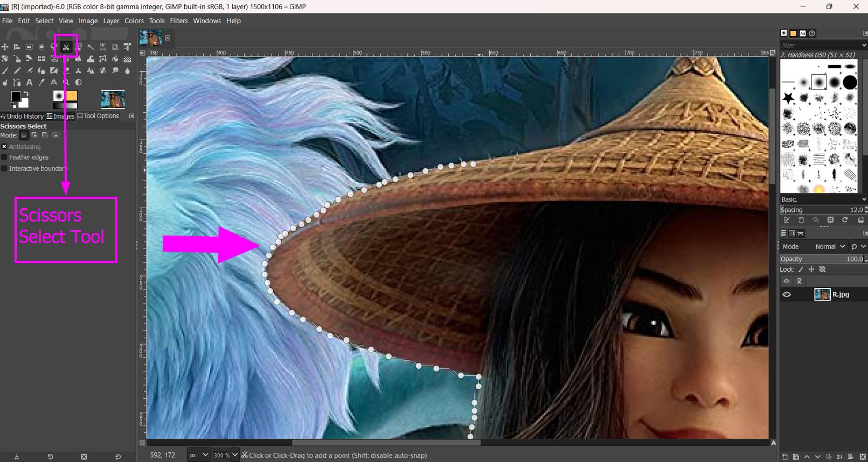Viewport: 868px width, 462px height.
Task: Toggle the lock alpha channel icon
Action: (x=822, y=269)
